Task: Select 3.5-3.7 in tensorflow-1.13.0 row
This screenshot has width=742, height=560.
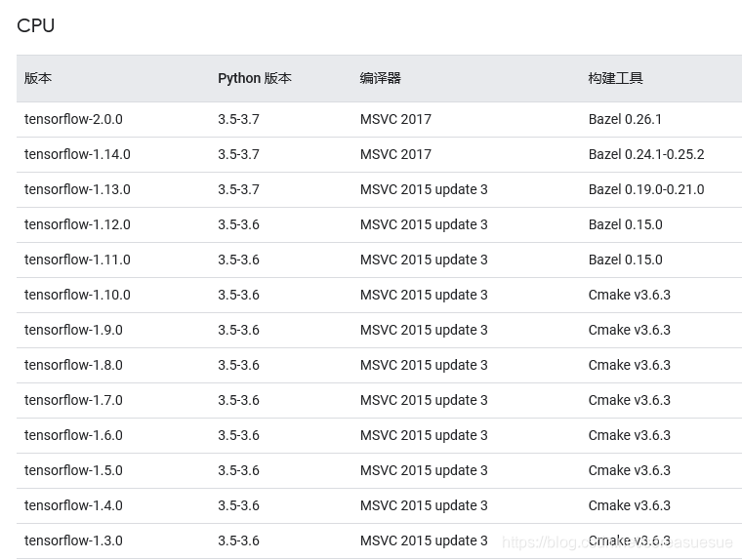Action: click(238, 189)
